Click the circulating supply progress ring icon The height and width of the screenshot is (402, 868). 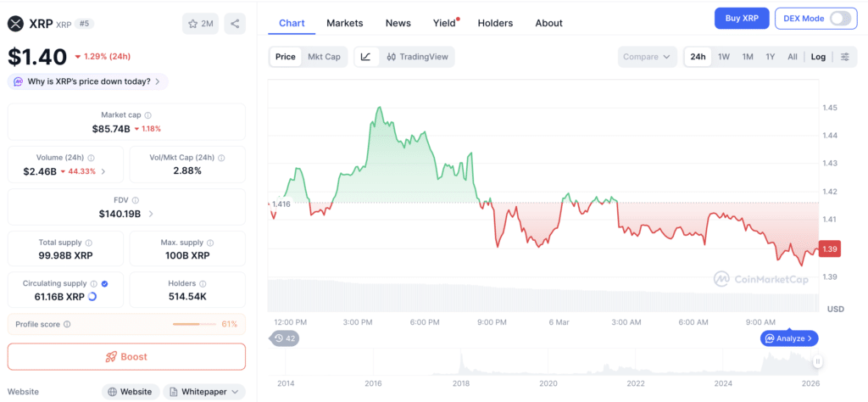coord(92,297)
